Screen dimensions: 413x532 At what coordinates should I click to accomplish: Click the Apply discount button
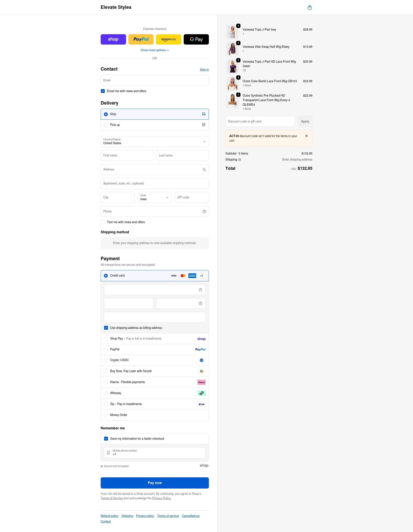point(305,121)
